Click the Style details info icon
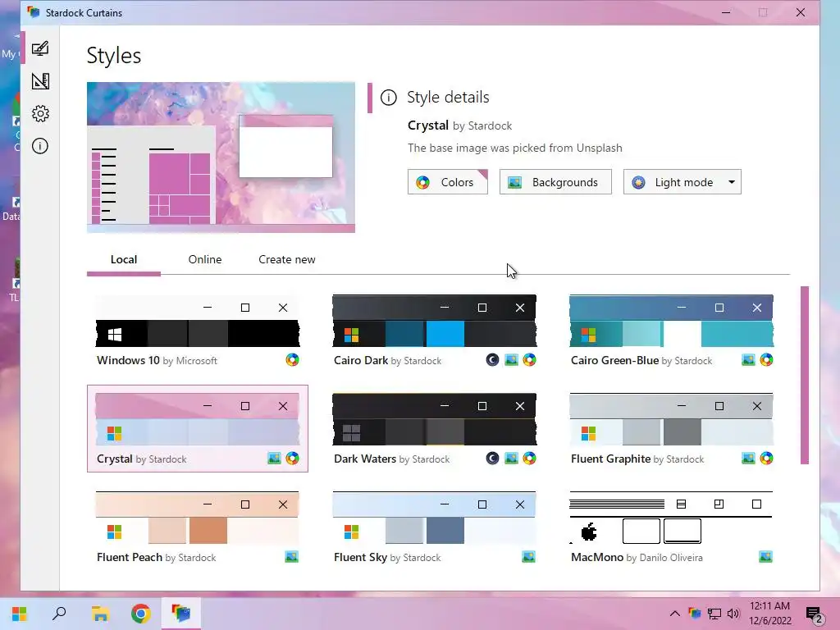Screen dimensions: 840x630 388,98
